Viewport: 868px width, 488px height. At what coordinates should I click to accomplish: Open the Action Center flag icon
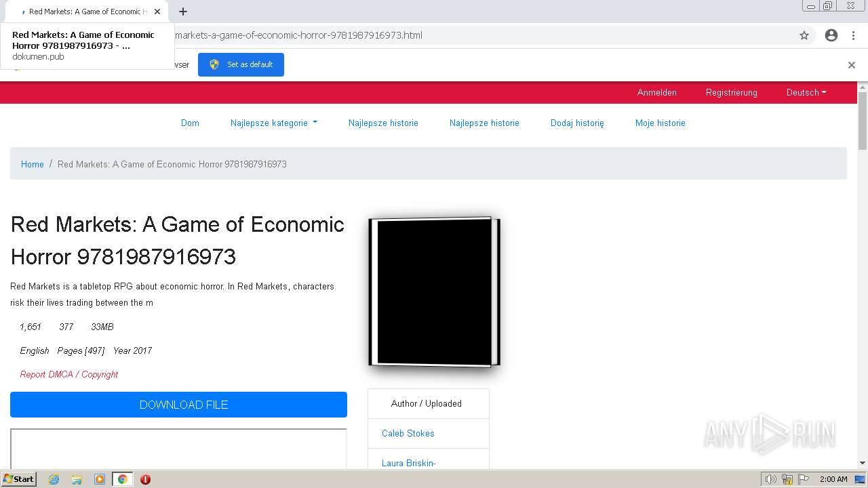pos(804,479)
